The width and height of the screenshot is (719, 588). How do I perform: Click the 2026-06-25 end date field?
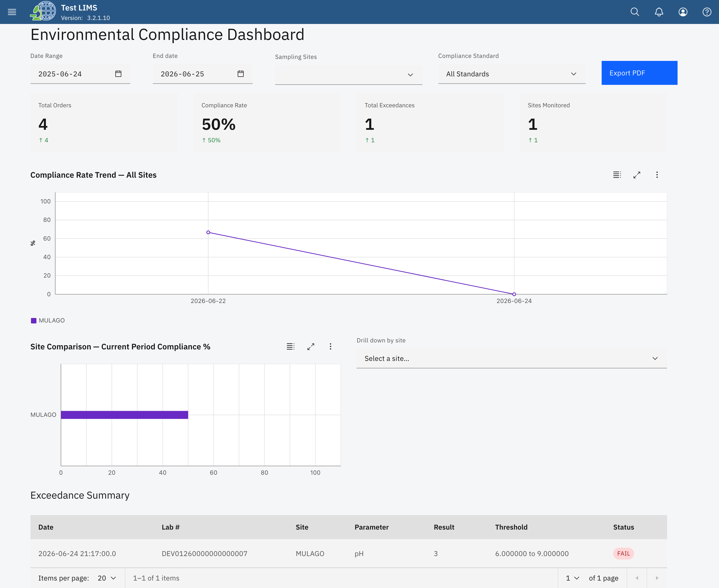click(203, 74)
